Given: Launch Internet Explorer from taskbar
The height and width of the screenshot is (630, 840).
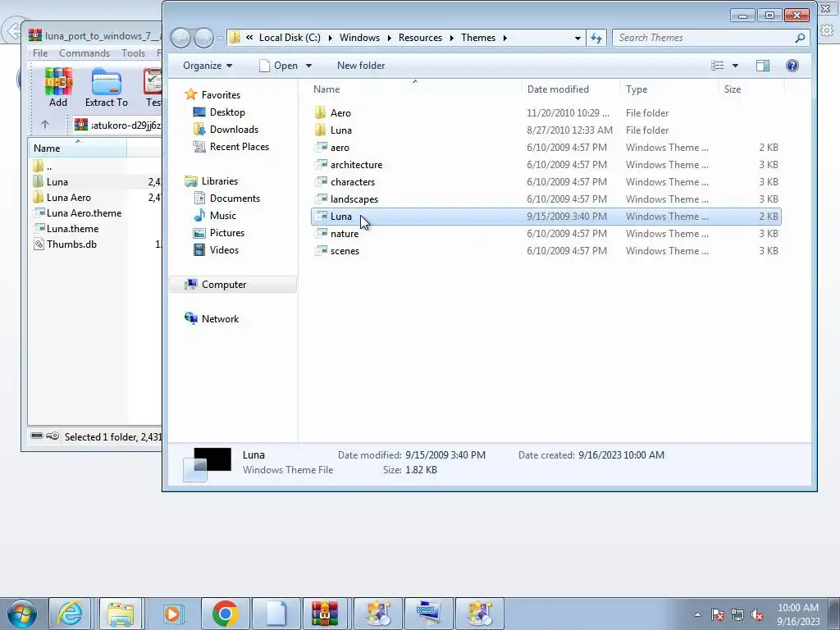Looking at the screenshot, I should (x=71, y=614).
